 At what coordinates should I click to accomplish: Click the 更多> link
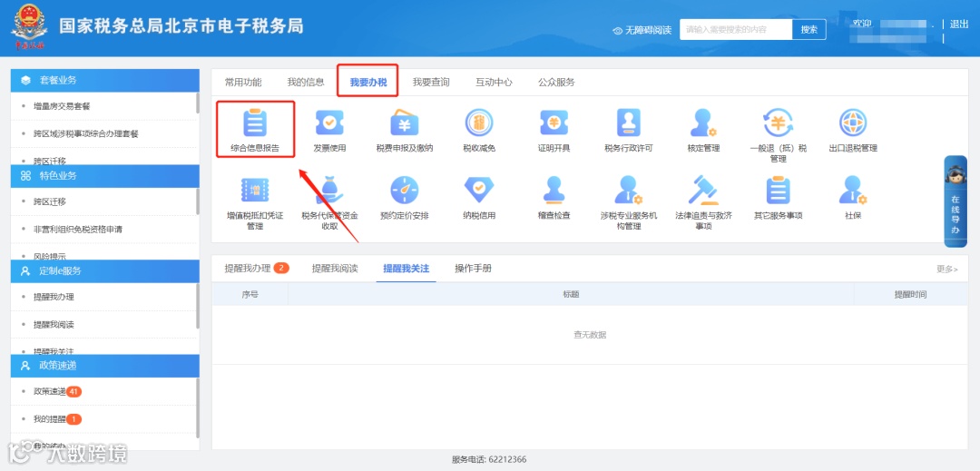click(946, 270)
